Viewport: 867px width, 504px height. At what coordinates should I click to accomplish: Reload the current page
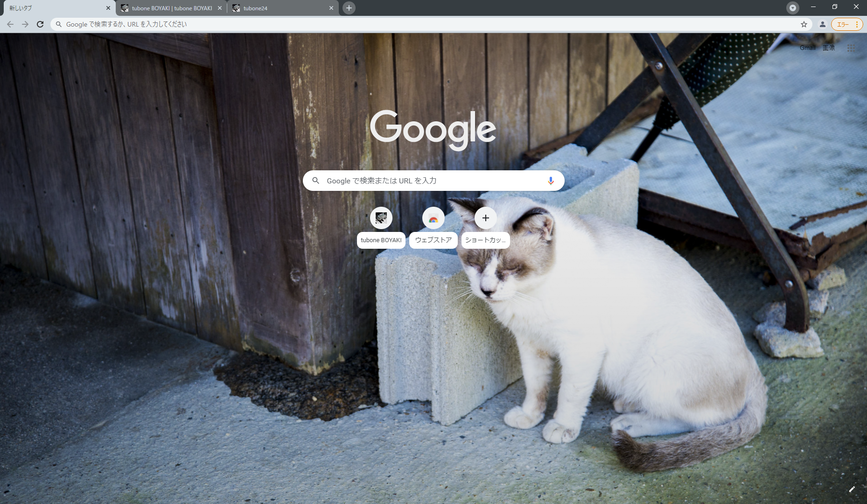(x=40, y=24)
